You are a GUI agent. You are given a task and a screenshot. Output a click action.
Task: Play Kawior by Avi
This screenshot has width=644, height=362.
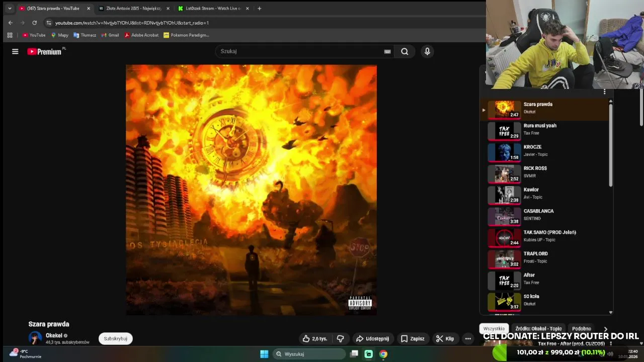pos(545,195)
